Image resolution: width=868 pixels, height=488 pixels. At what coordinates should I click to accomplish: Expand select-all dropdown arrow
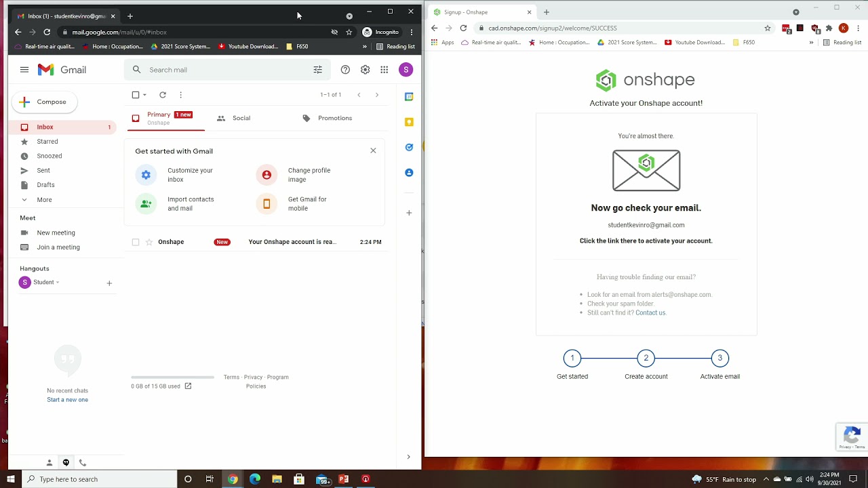pyautogui.click(x=144, y=95)
